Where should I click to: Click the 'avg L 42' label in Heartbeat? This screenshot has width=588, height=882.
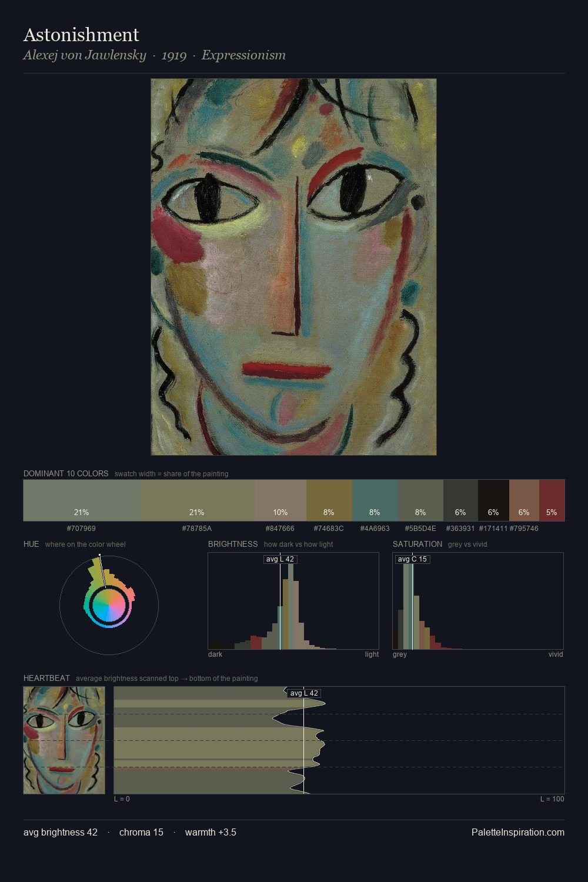(304, 693)
